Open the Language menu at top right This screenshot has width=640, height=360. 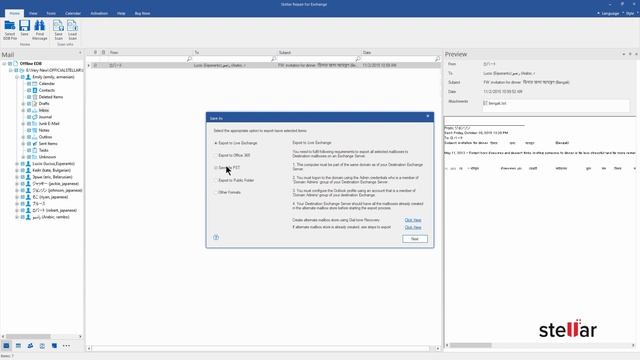[x=610, y=13]
